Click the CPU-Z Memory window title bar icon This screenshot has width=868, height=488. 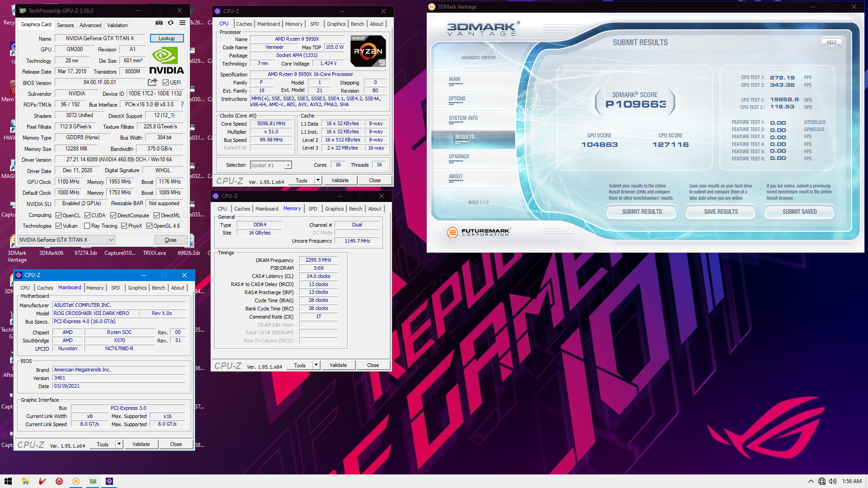pos(216,196)
